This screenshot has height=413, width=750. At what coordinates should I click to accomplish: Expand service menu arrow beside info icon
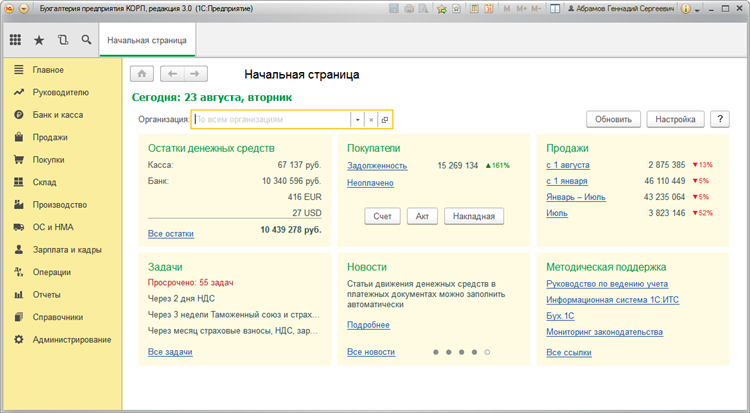pos(697,10)
